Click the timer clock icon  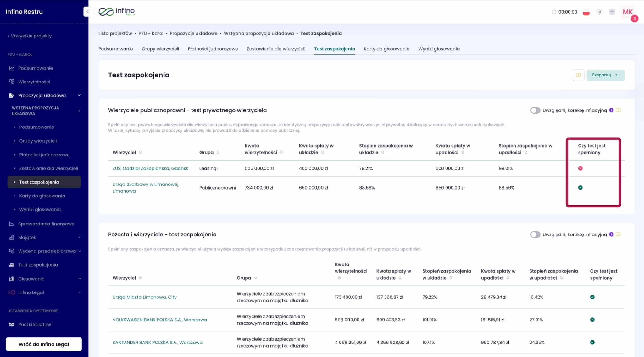coord(554,12)
